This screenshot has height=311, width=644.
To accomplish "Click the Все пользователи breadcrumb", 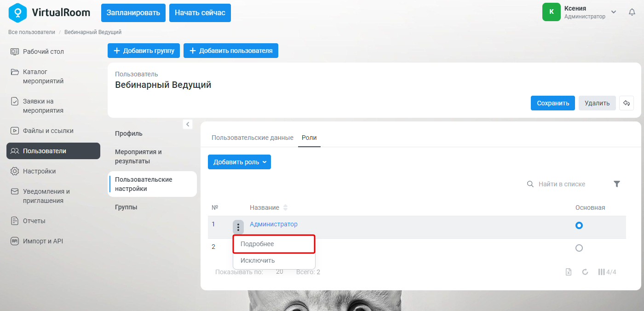I will click(32, 32).
